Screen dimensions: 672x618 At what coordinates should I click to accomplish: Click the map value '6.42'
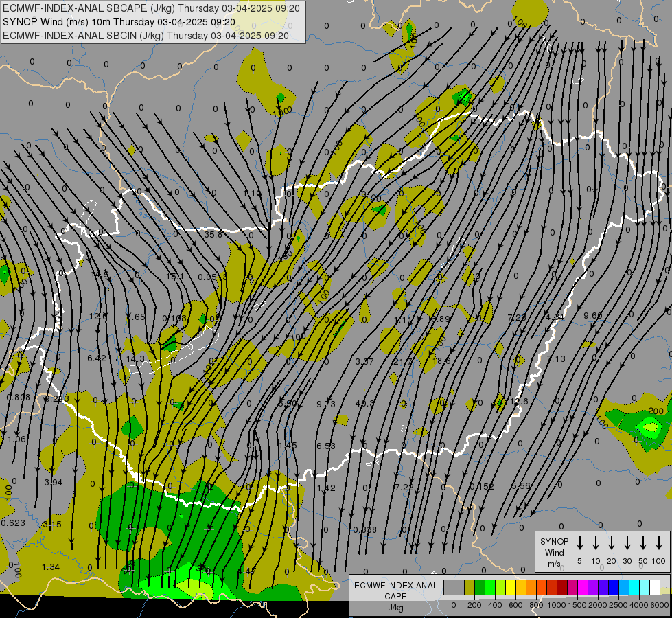(97, 358)
